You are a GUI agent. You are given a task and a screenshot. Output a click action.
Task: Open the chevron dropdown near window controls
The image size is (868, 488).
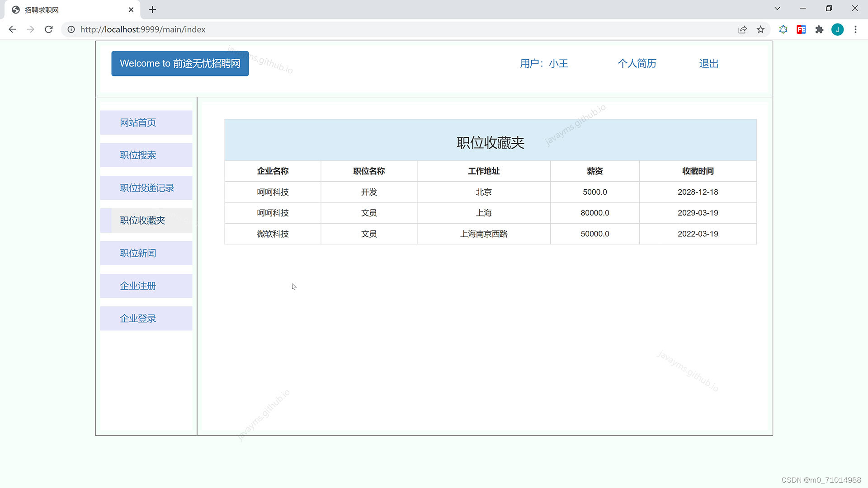click(777, 8)
